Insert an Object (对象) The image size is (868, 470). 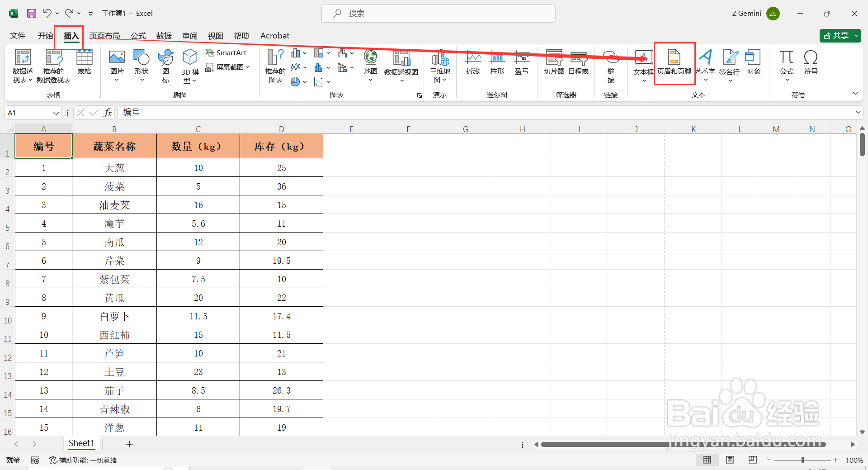pos(754,62)
